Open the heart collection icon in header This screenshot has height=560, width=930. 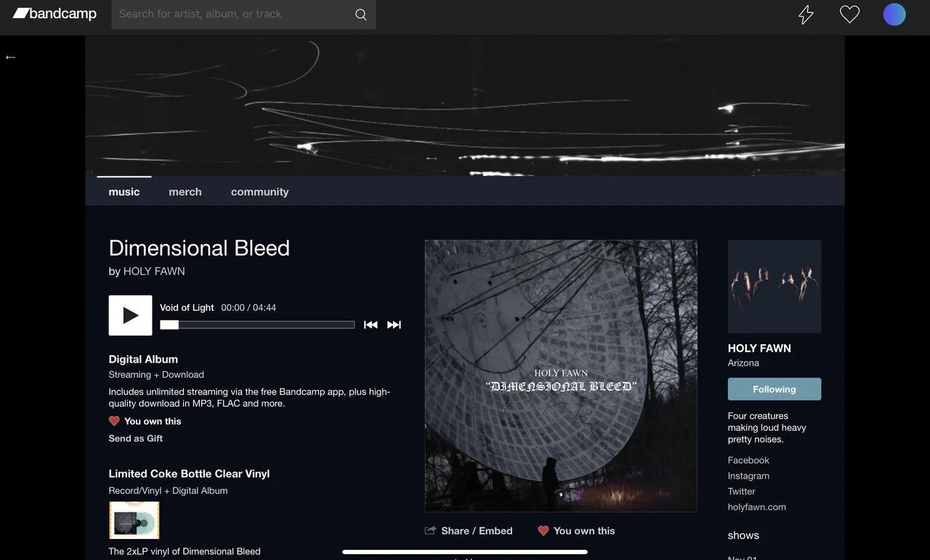tap(849, 15)
